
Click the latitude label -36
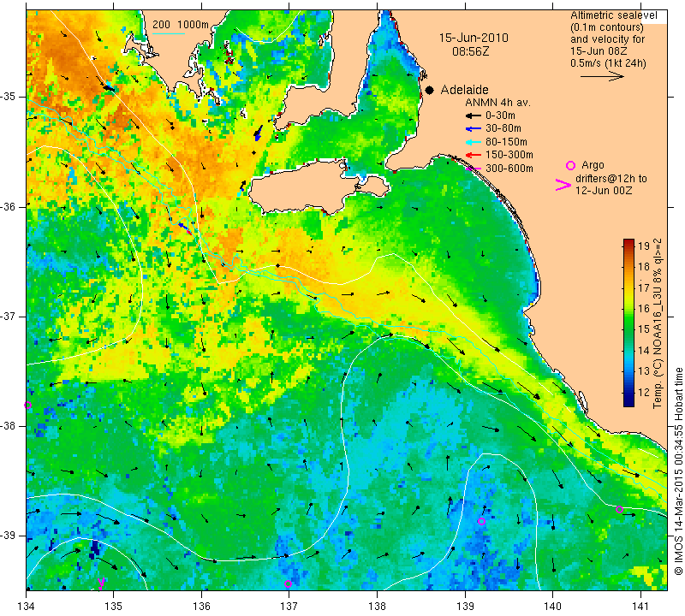[9, 206]
